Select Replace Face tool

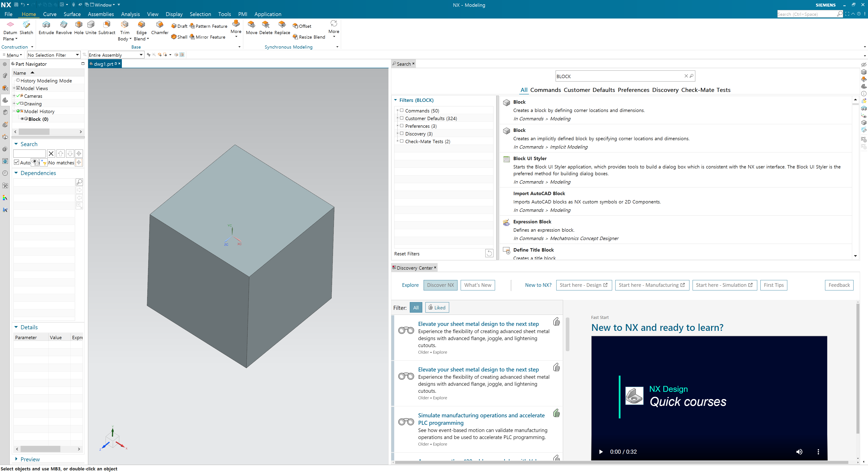pyautogui.click(x=282, y=28)
